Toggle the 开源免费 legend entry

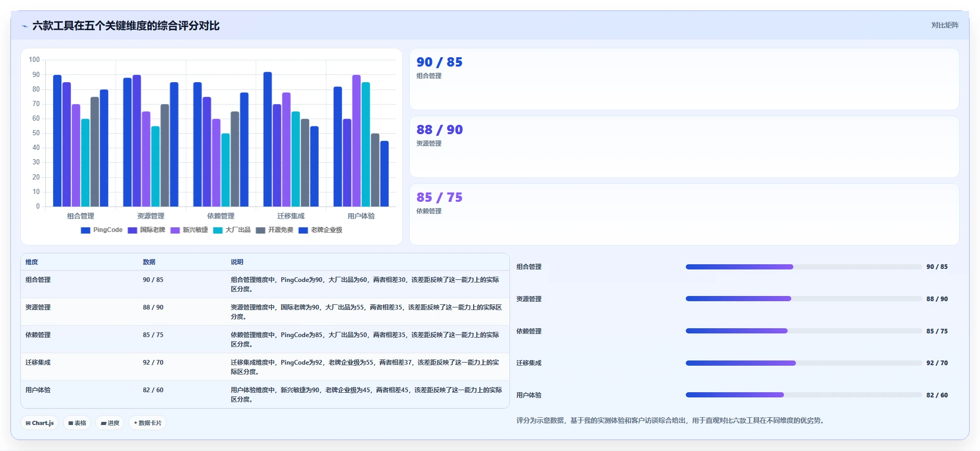tap(275, 230)
